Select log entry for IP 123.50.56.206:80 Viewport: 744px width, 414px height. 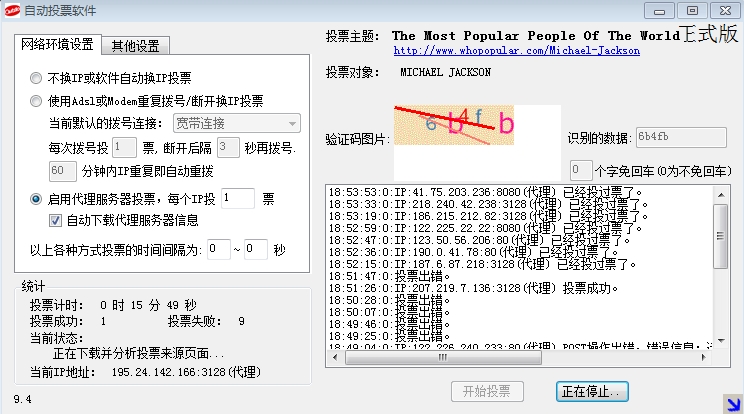(479, 240)
